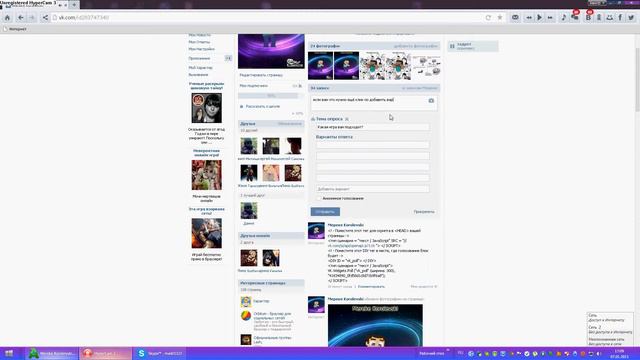This screenshot has width=640, height=360.
Task: Click the Moi Mir toolbar icon
Action: pos(610,18)
